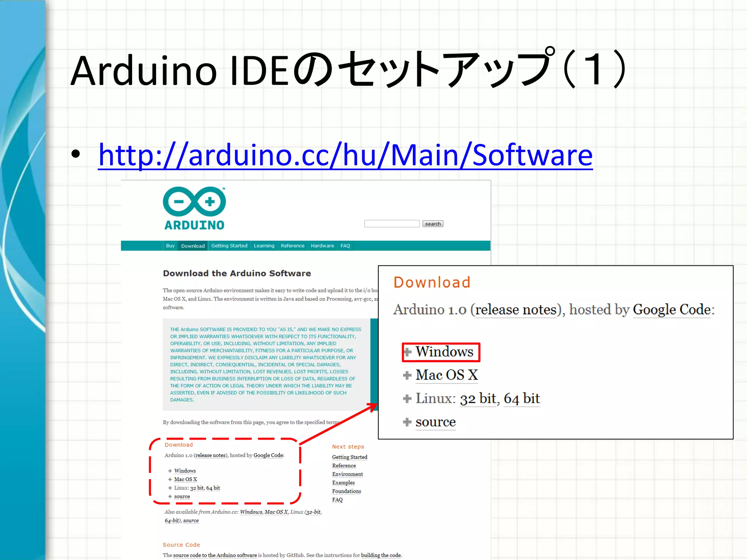The width and height of the screenshot is (747, 560).
Task: Click 32-bit in 'Also available' line
Action: coord(313,512)
